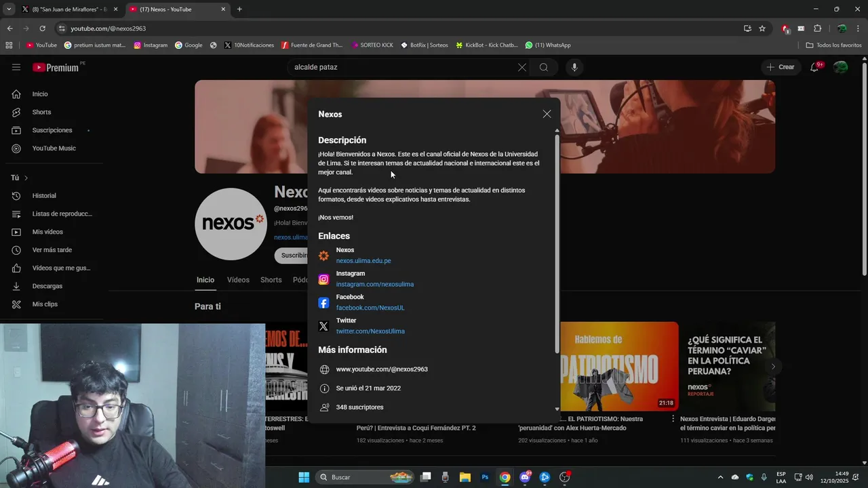Open Photoshop from the taskbar
The height and width of the screenshot is (488, 868).
click(485, 477)
